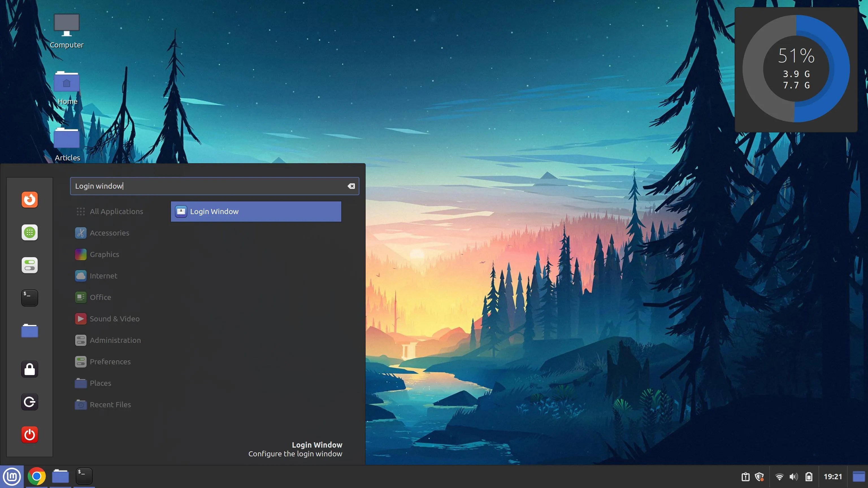Check the firewall shield in the system tray
The image size is (868, 488).
pyautogui.click(x=759, y=476)
